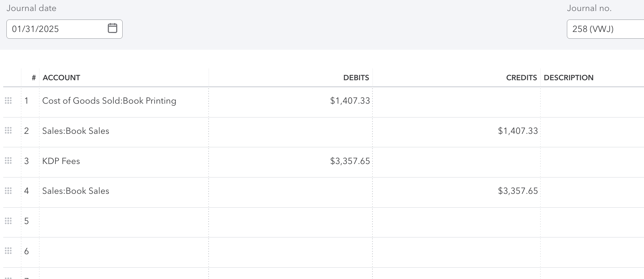The height and width of the screenshot is (279, 644).
Task: Grab the drag handle for row 6
Action: pos(8,251)
